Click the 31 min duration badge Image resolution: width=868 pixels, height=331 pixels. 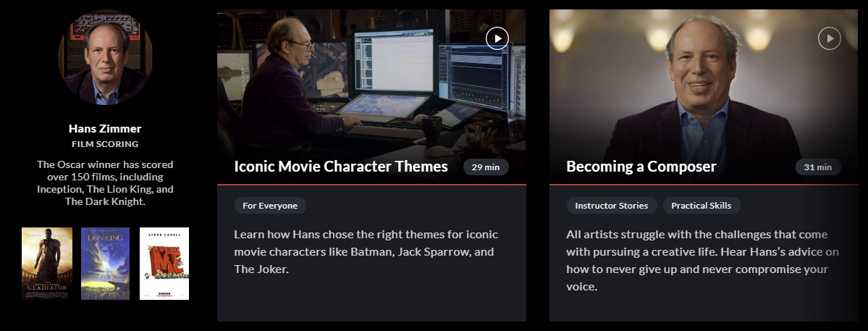point(818,167)
